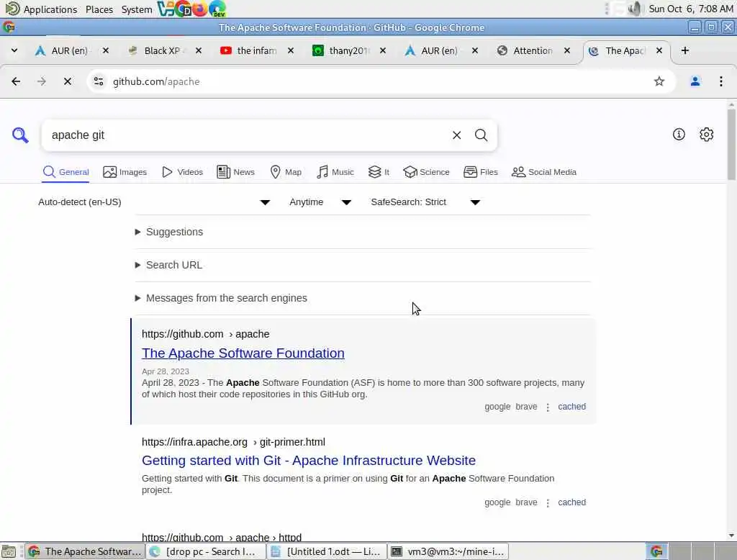Switch to vm3@vm3 terminal window
The width and height of the screenshot is (737, 560).
(x=449, y=551)
